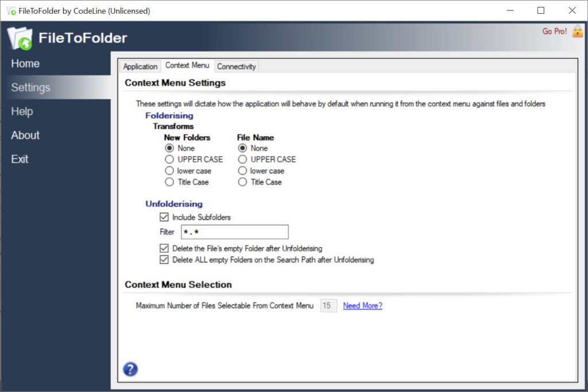Click the File Name column label
Viewport: 588px width, 392px height.
coord(256,138)
